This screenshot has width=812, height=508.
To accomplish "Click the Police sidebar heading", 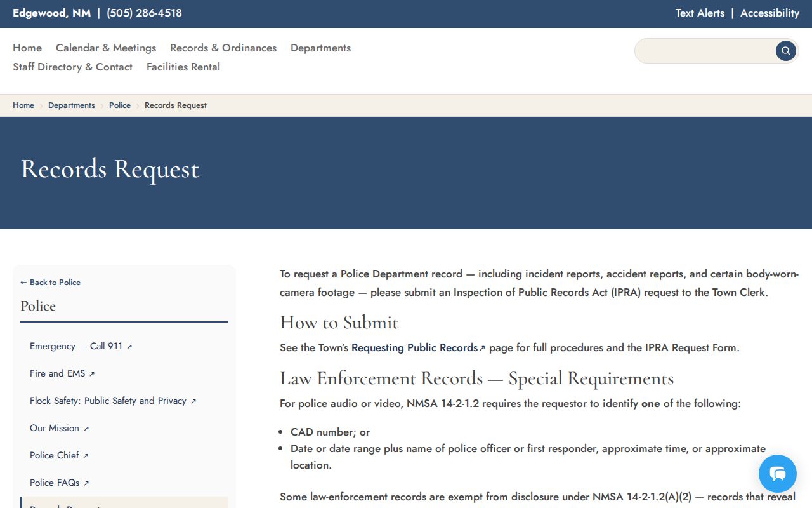I will tap(38, 306).
